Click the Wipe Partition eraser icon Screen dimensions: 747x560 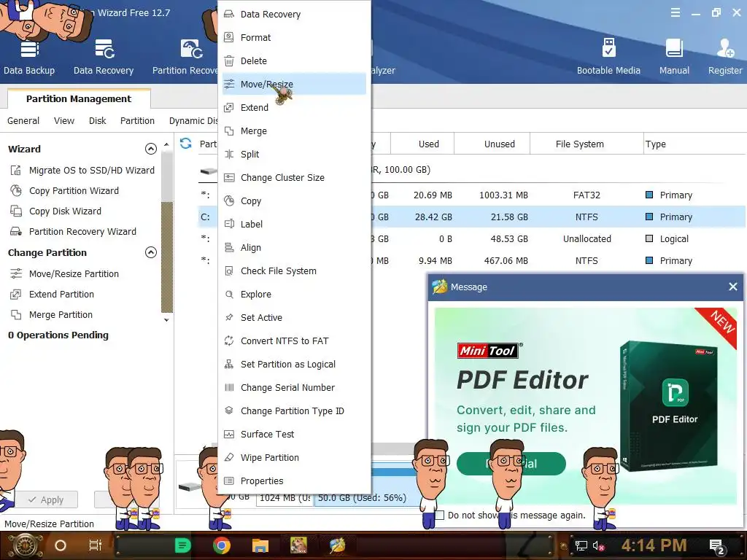tap(229, 458)
